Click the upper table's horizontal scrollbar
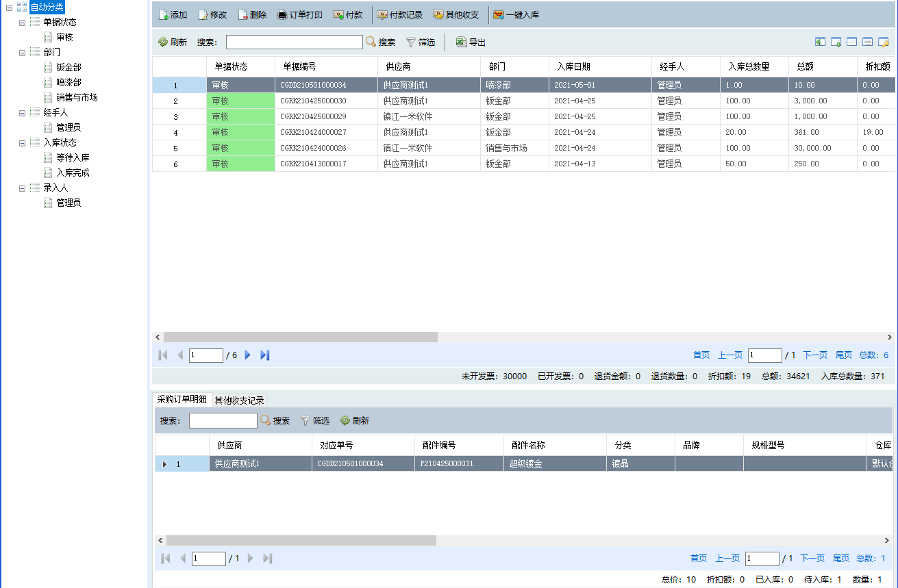 coord(300,337)
